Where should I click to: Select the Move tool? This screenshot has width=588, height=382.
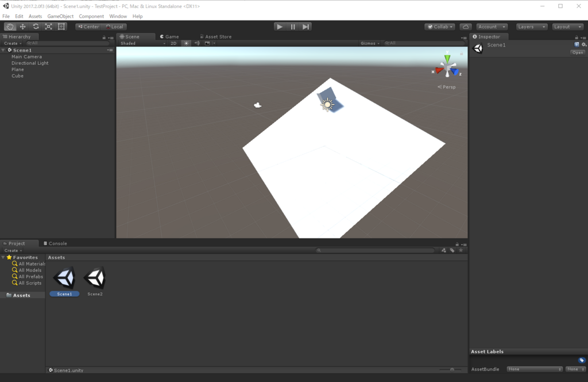[x=22, y=26]
